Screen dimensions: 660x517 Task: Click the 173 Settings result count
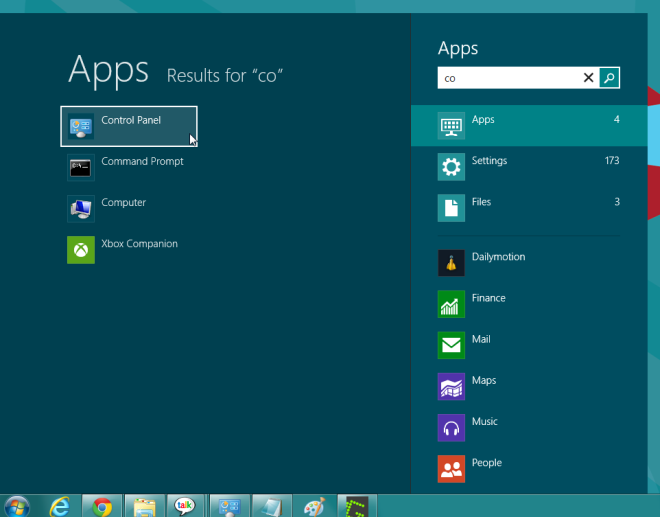pyautogui.click(x=612, y=160)
